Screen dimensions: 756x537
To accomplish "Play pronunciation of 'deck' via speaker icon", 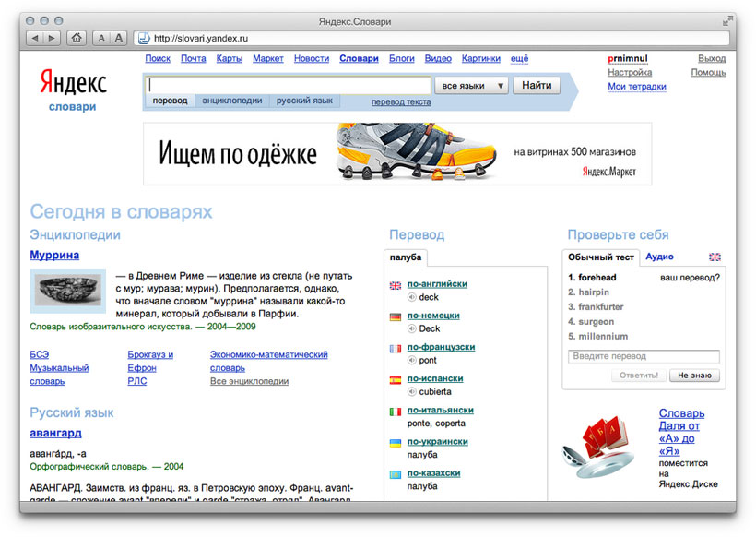I will pyautogui.click(x=411, y=296).
